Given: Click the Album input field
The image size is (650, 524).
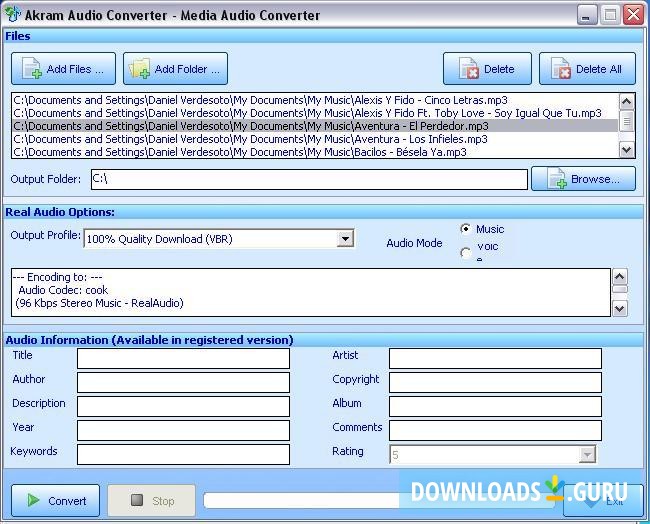Looking at the screenshot, I should click(x=495, y=406).
